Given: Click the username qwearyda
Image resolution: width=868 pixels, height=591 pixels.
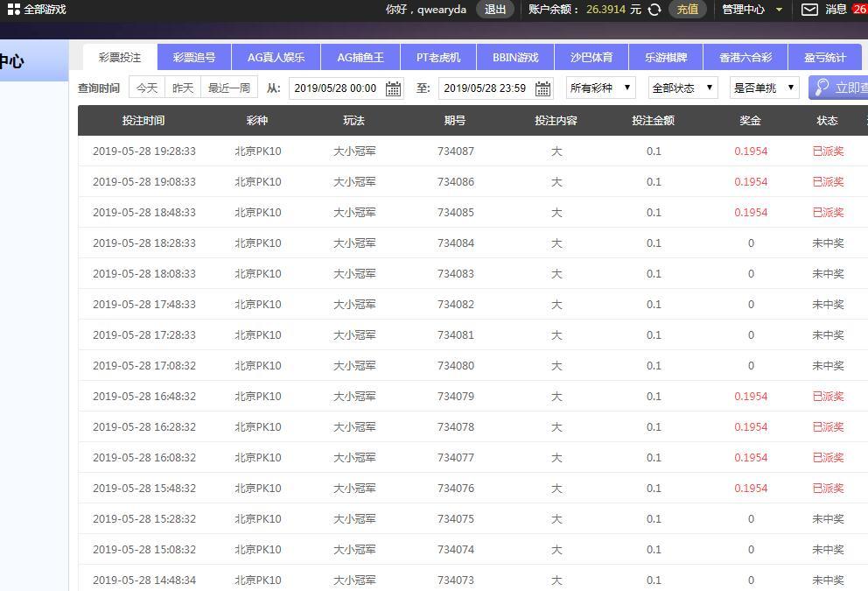Looking at the screenshot, I should [442, 10].
